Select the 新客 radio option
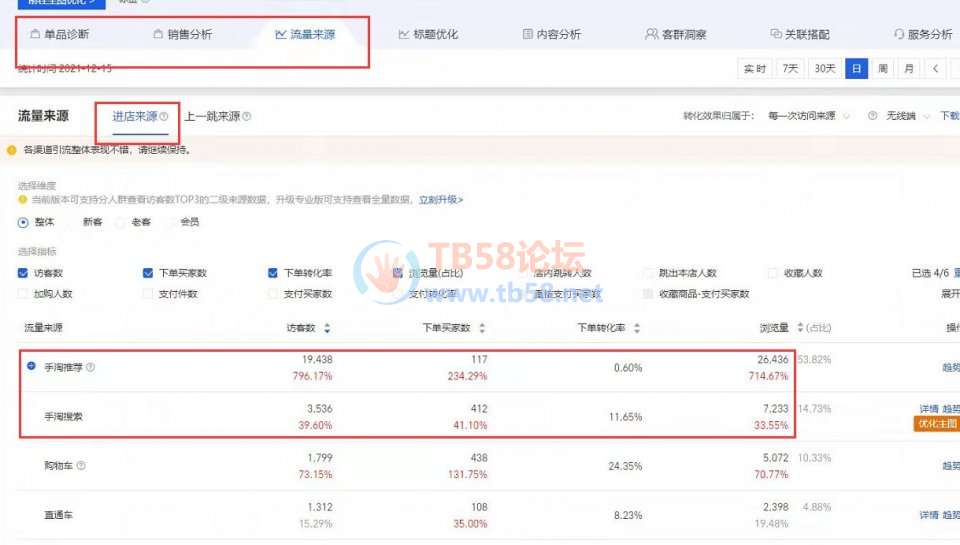Screen dimensions: 960x545 pos(73,222)
